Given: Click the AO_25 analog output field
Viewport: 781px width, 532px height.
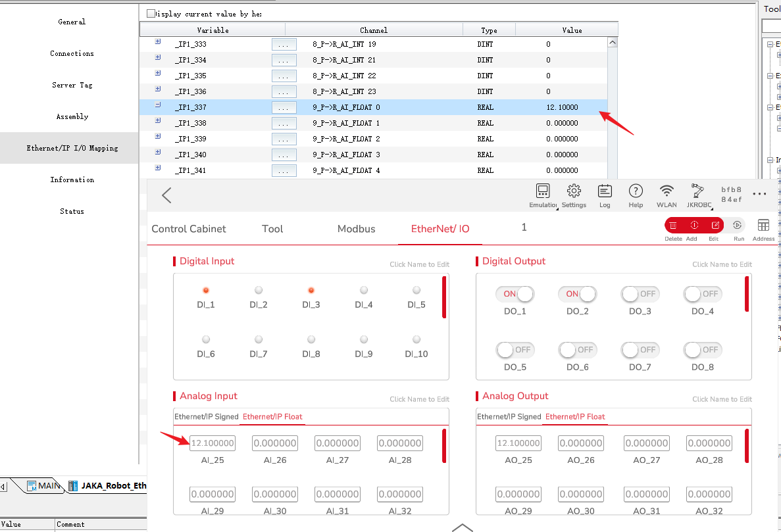Looking at the screenshot, I should point(518,443).
